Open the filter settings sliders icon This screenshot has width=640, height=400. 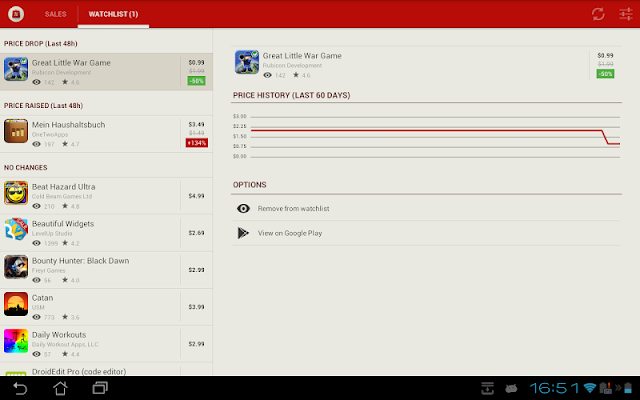pos(625,14)
